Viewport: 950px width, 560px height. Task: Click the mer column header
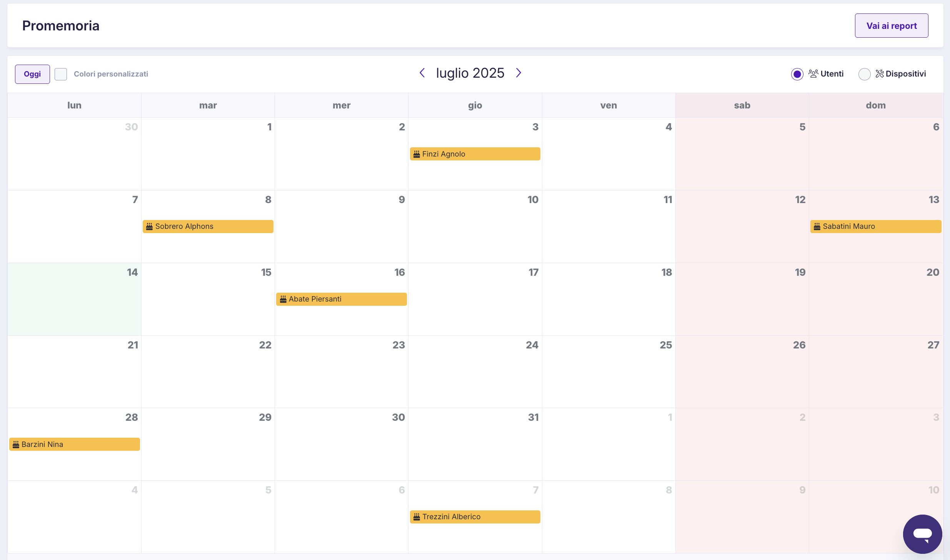click(342, 105)
